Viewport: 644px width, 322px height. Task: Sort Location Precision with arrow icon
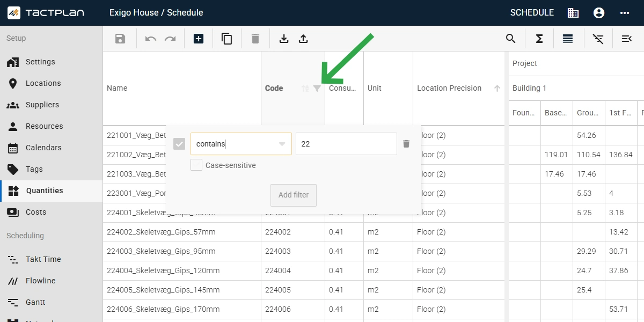pos(497,89)
